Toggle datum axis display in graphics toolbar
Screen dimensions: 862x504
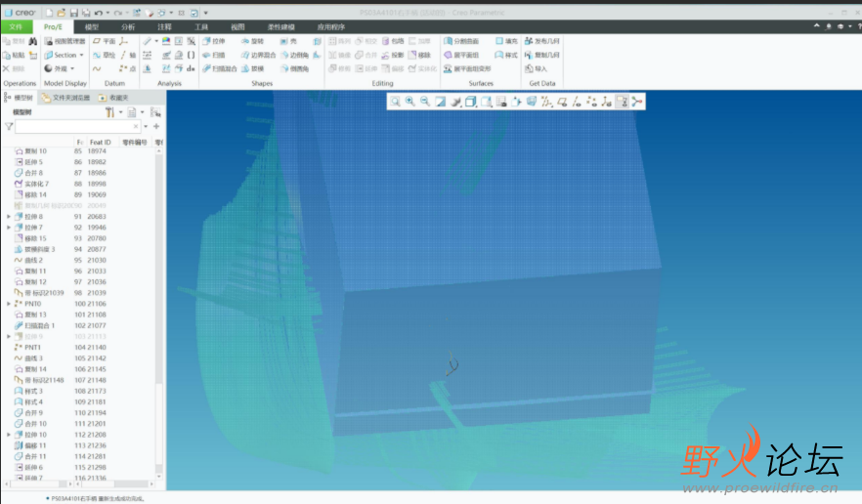(577, 102)
